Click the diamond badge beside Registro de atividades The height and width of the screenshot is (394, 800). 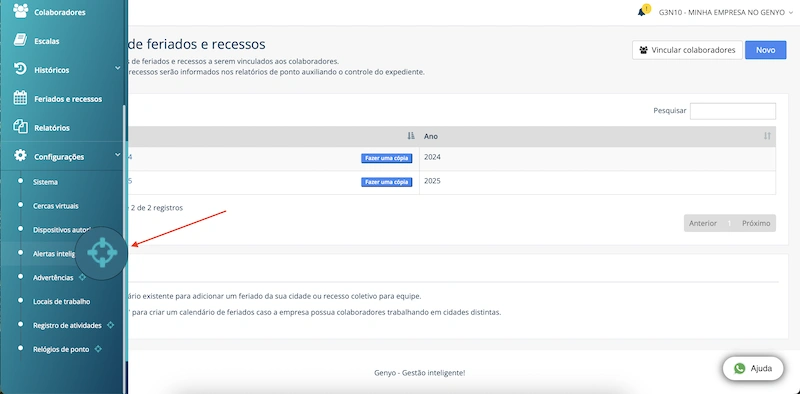coord(110,325)
